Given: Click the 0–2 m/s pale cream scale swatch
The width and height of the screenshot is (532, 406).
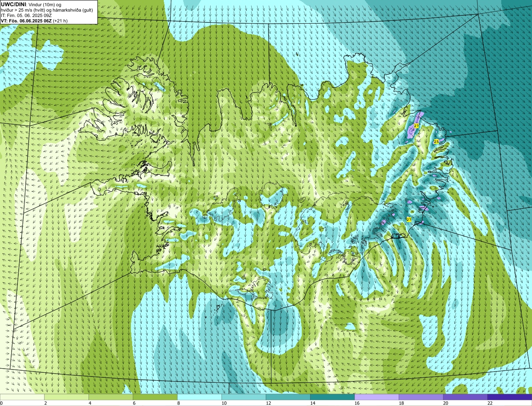Looking at the screenshot, I should [x=22, y=397].
